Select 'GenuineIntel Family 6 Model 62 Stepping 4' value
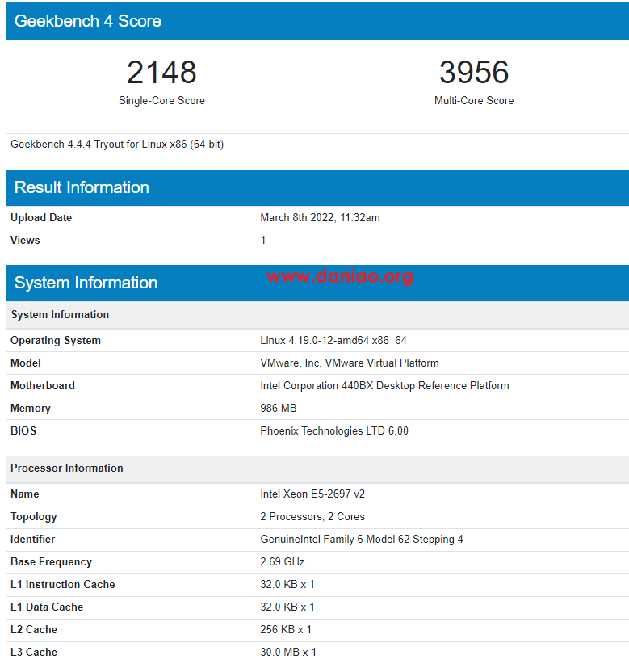Screen dimensions: 629x672 (x=361, y=540)
